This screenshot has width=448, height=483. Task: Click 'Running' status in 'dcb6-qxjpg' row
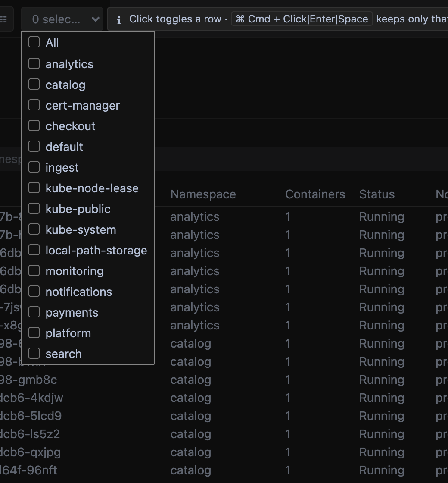click(x=382, y=452)
